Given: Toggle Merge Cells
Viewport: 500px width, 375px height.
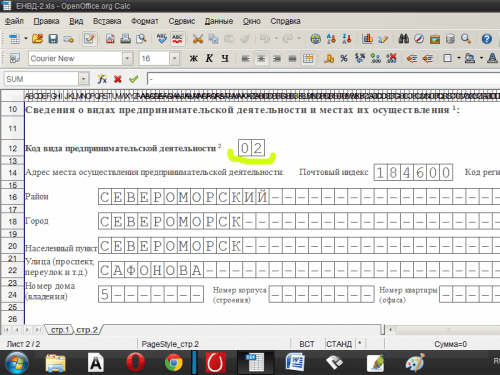Looking at the screenshot, I should tap(308, 59).
